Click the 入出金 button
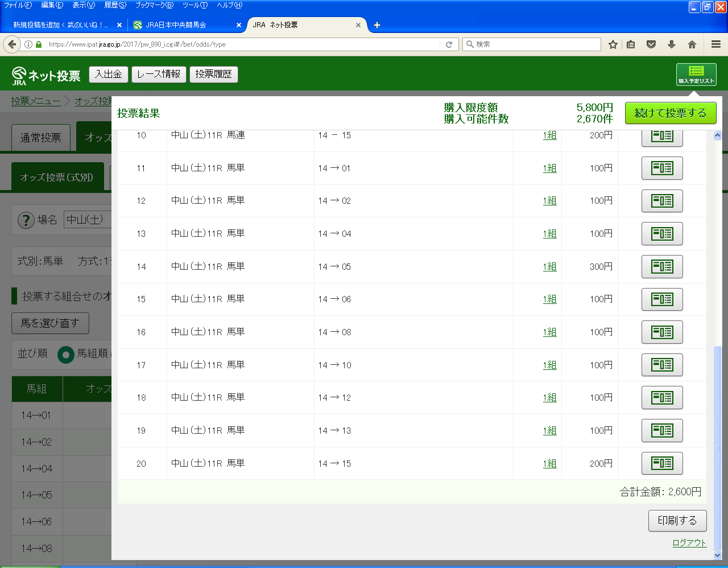728x568 pixels. pos(109,75)
